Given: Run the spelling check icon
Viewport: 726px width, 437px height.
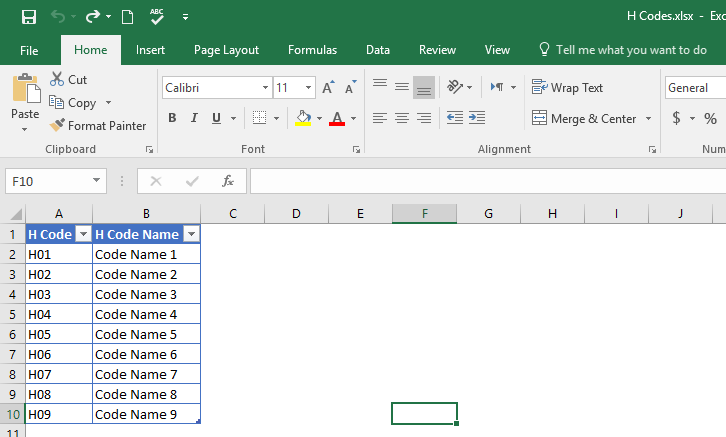Looking at the screenshot, I should [x=157, y=16].
